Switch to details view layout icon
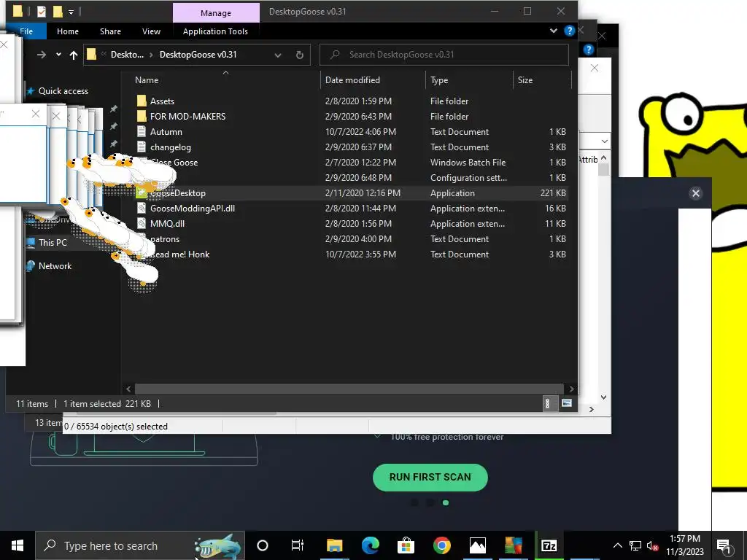Viewport: 747px width, 560px height. pyautogui.click(x=547, y=403)
